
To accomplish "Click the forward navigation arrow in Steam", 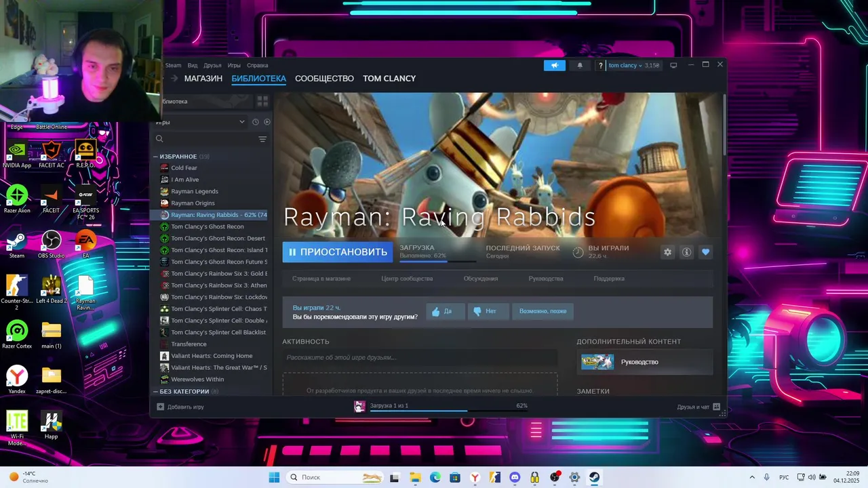I will (x=174, y=79).
